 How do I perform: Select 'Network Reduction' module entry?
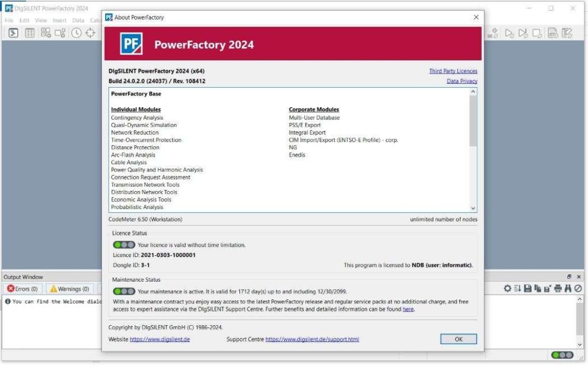tap(134, 133)
